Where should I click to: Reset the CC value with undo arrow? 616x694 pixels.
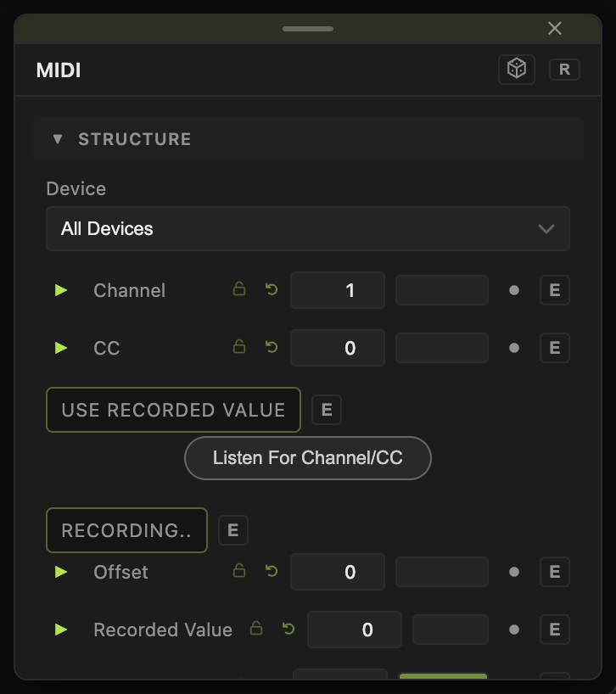[272, 347]
